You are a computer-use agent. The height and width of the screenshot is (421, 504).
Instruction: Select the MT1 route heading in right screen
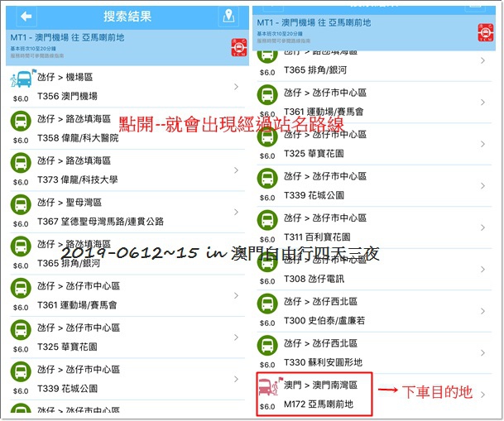[314, 22]
